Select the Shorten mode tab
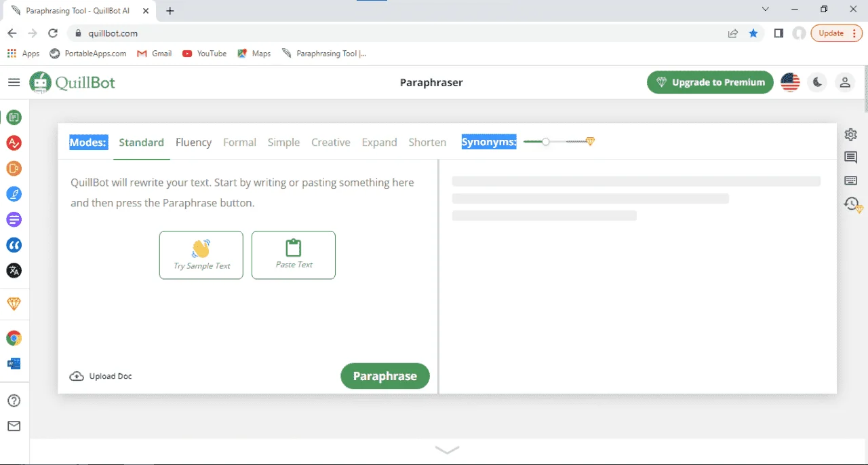Screen dimensions: 868x465 point(427,143)
